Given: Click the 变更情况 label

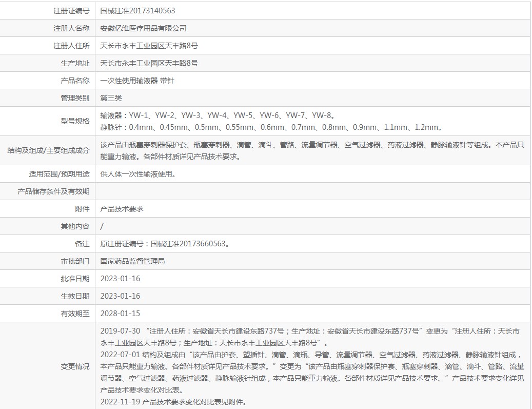Looking at the screenshot, I should click(x=75, y=366).
